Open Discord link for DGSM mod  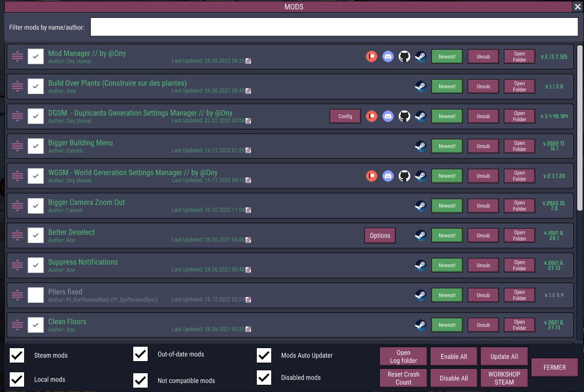click(x=388, y=116)
